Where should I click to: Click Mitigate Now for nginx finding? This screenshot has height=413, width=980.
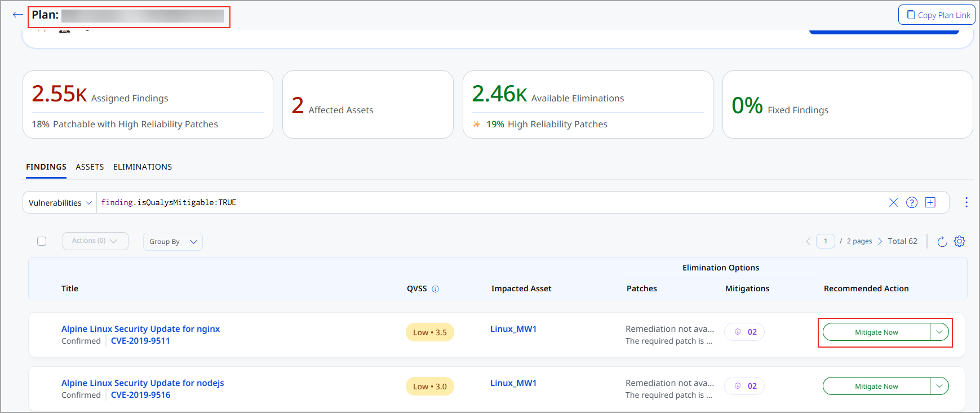(876, 332)
